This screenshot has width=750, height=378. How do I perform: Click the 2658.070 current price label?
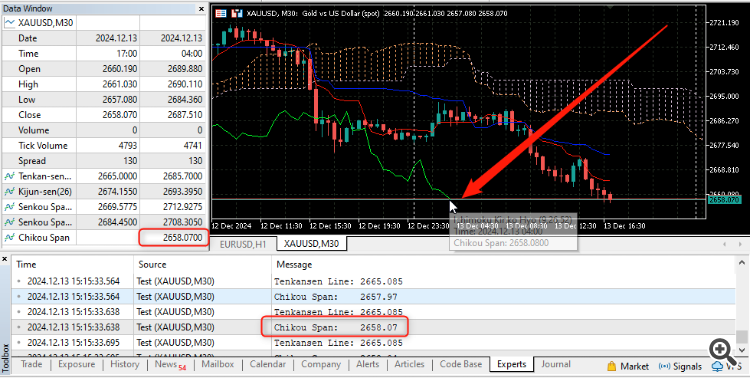[x=724, y=199]
